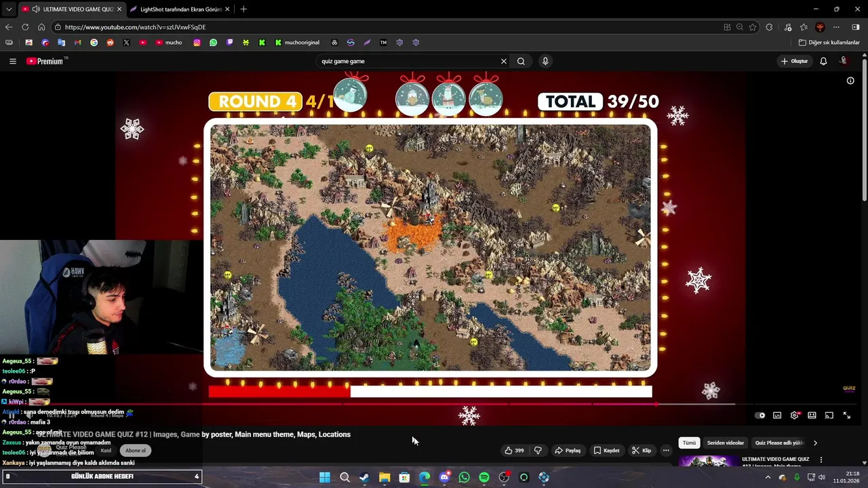868x488 pixels.
Task: Toggle the autoplay switch in player
Action: pyautogui.click(x=760, y=415)
